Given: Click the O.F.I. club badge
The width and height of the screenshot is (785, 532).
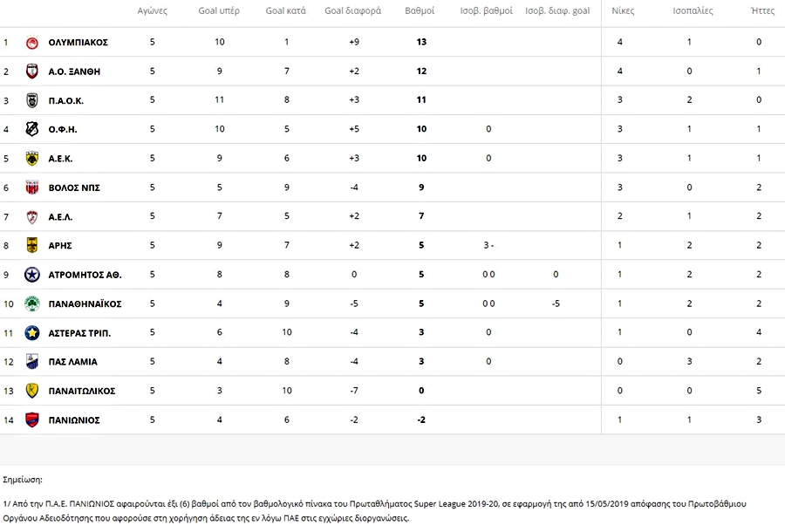Looking at the screenshot, I should 32,129.
